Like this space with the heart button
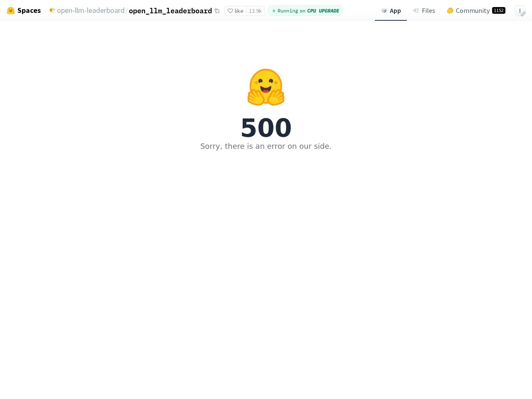 [x=236, y=11]
